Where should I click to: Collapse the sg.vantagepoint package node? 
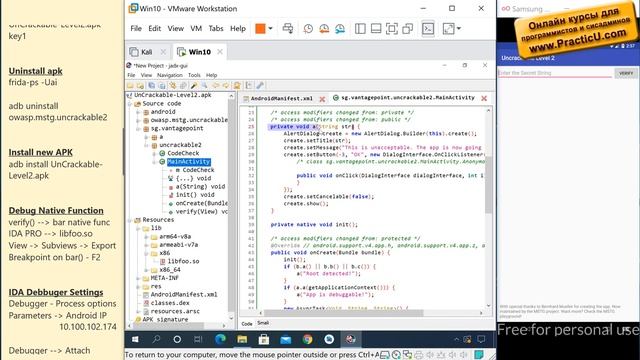tap(138, 129)
